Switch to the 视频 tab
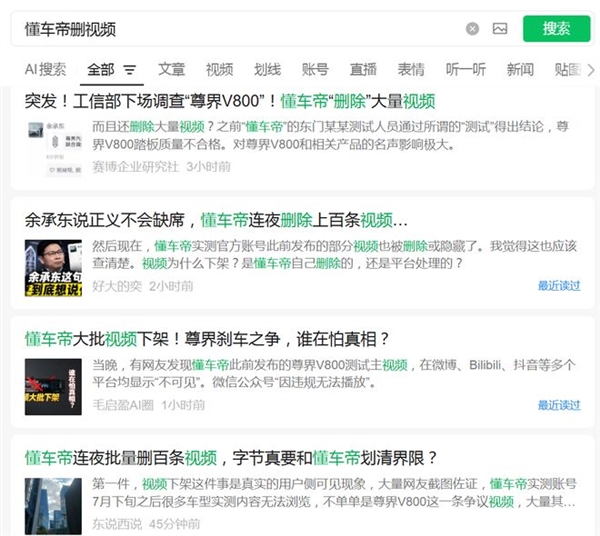Viewport: 600px width, 536px height. pyautogui.click(x=220, y=70)
